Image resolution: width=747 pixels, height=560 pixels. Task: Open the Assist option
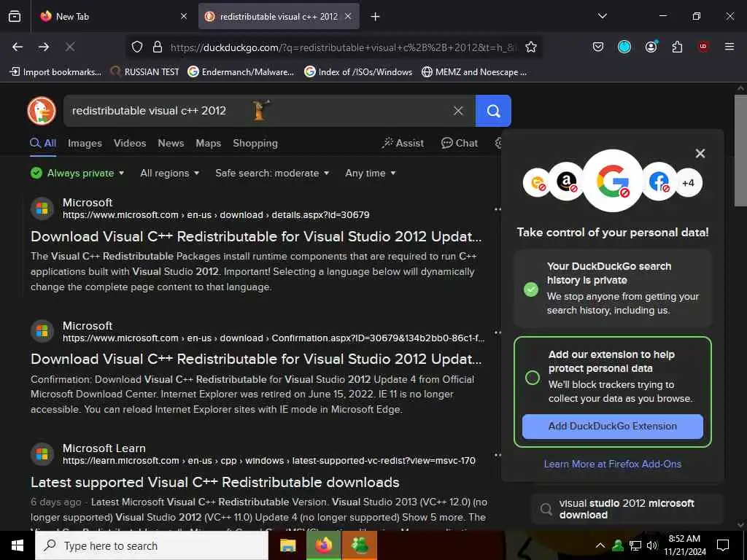[x=403, y=143]
